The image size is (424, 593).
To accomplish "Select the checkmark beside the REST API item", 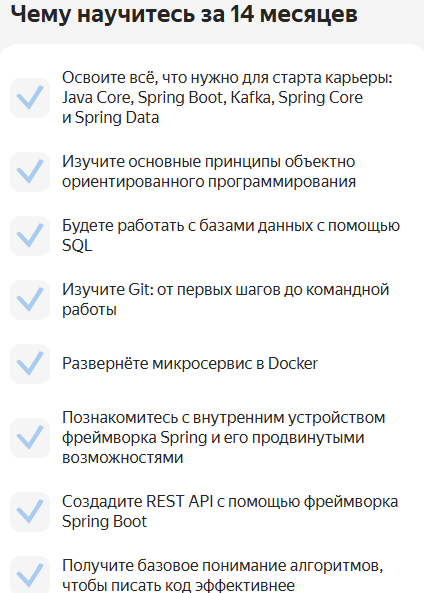I will 30,512.
